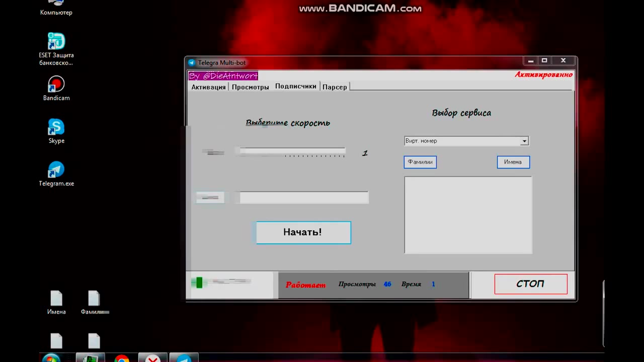Click the Имена button in service panel

(513, 162)
